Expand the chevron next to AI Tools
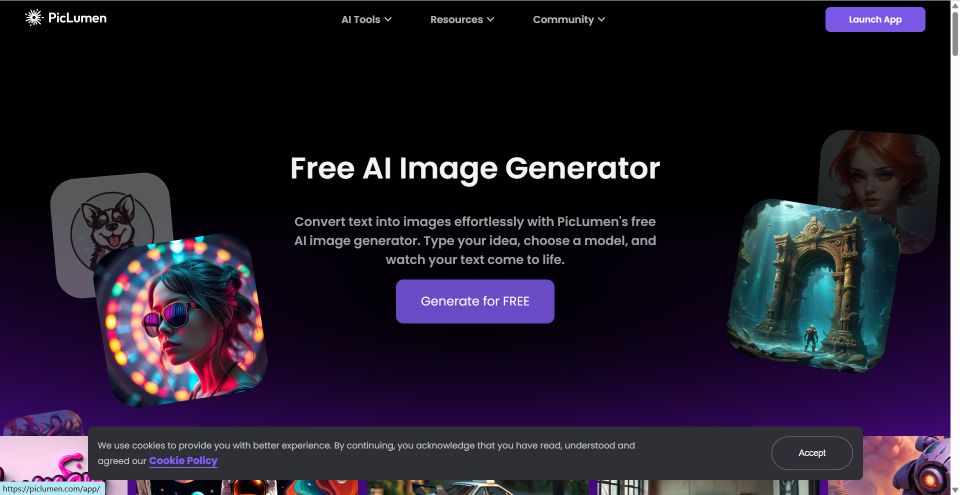Screen dimensions: 960x495 click(388, 20)
